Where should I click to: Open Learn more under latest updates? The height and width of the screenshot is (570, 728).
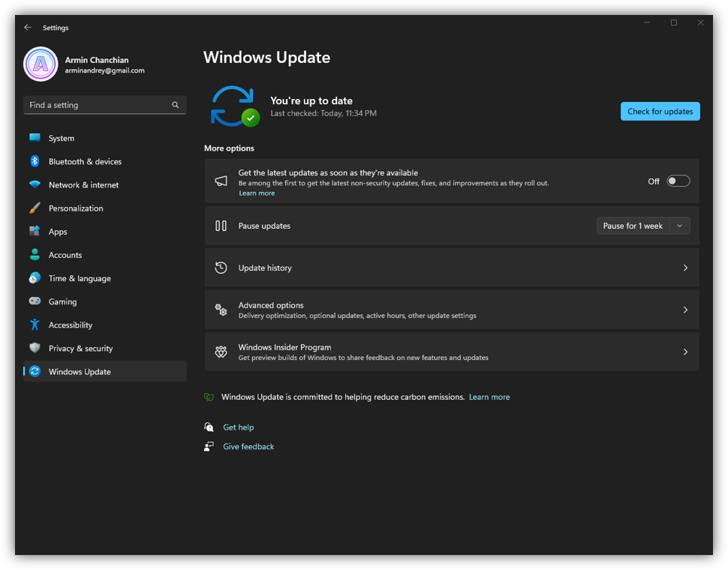257,193
